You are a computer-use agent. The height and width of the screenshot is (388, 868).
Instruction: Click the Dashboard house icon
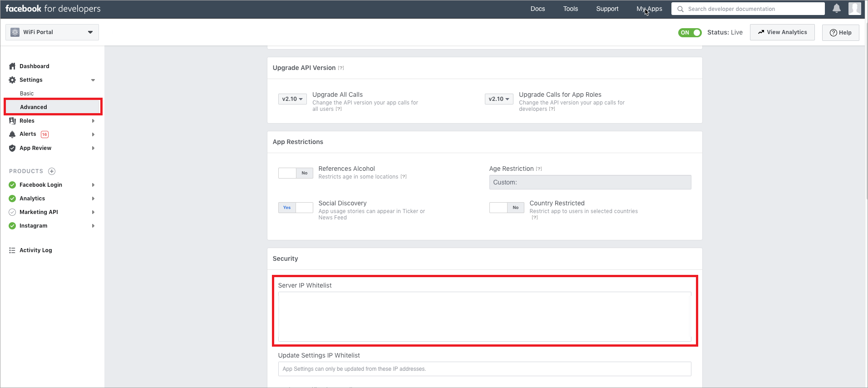click(12, 66)
